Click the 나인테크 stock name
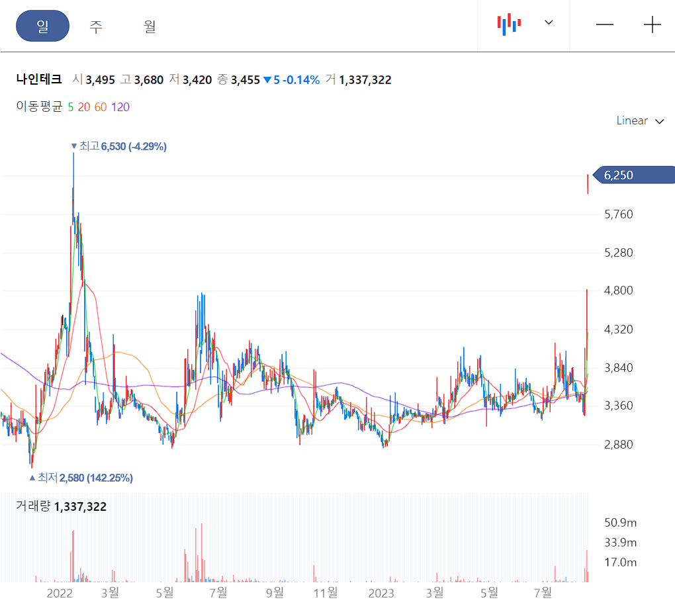Viewport: 675px width, 616px height. click(x=38, y=79)
